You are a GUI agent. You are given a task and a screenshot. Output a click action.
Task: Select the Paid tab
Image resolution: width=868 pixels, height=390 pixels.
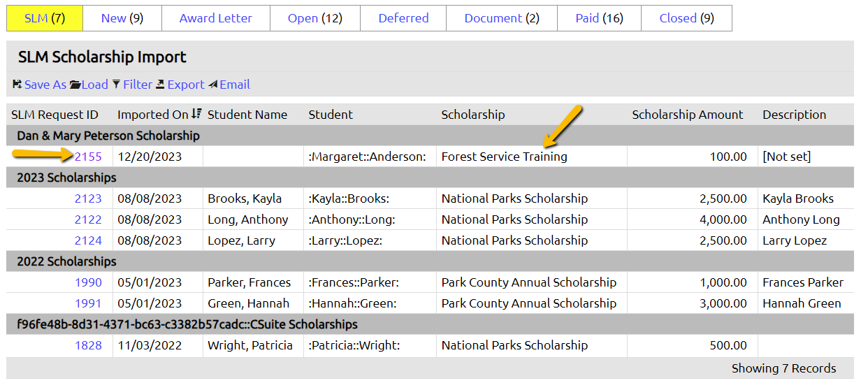click(598, 18)
